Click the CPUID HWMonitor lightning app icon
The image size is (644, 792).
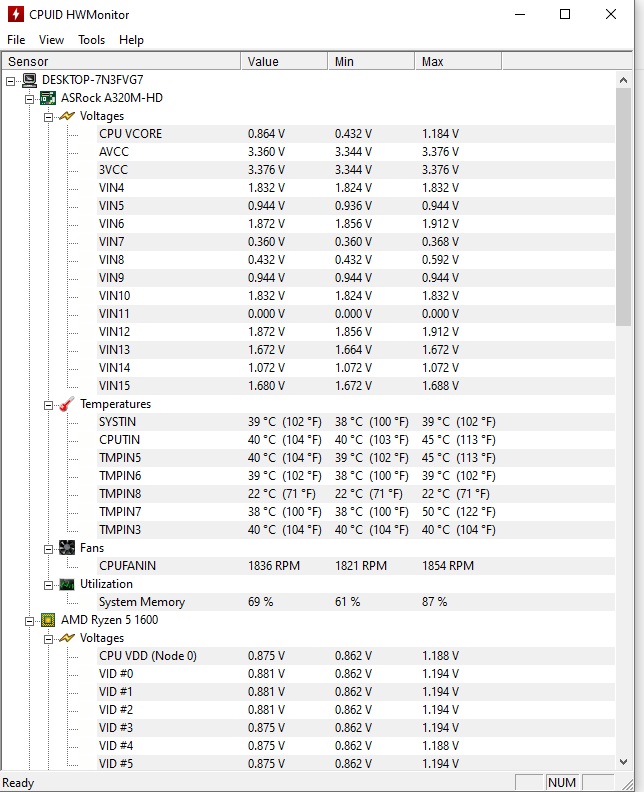16,14
